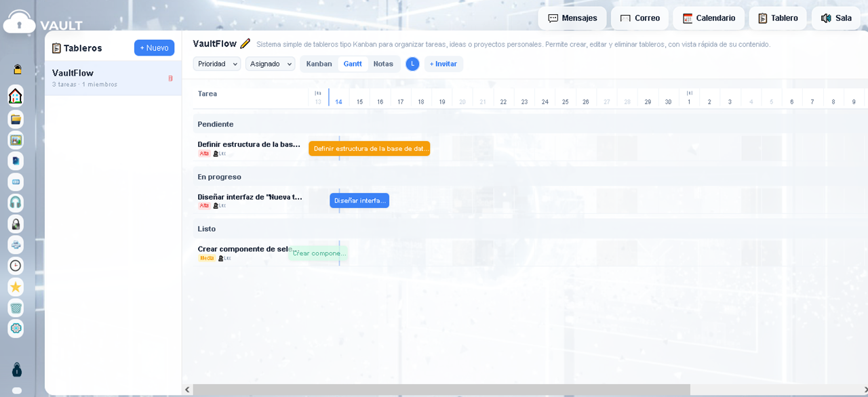Image resolution: width=868 pixels, height=397 pixels.
Task: Open the blue document icon in sidebar
Action: [16, 161]
